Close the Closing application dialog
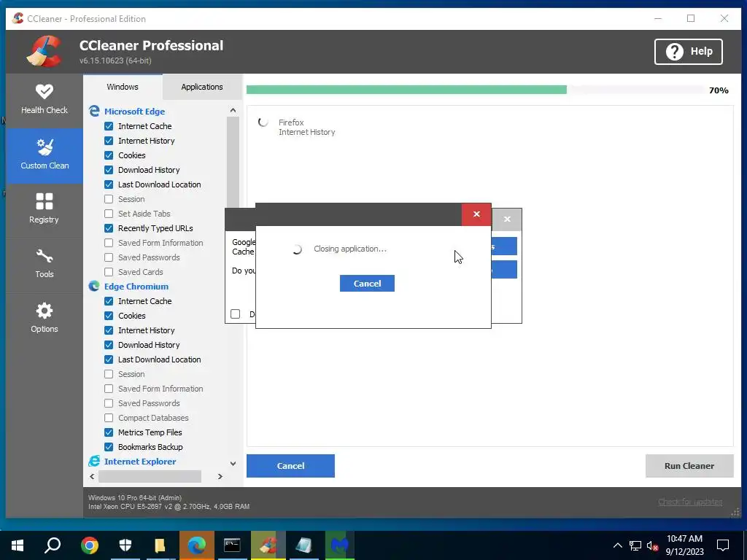 tap(476, 214)
